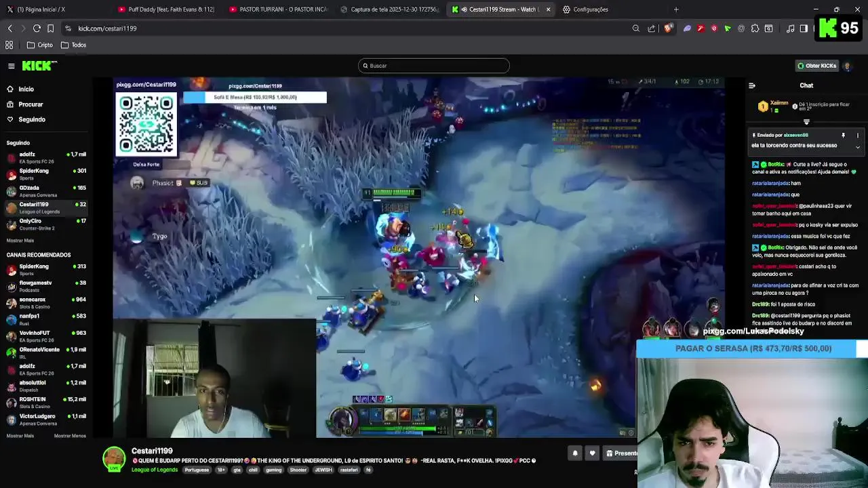Image resolution: width=868 pixels, height=488 pixels.
Task: Close the Cestari1199 Stream tab
Action: pos(548,9)
